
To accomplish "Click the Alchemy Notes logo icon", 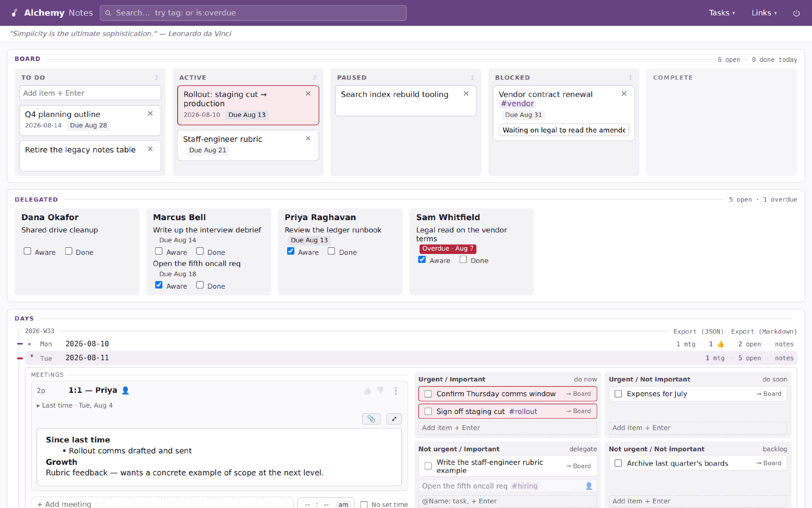I will tap(14, 13).
